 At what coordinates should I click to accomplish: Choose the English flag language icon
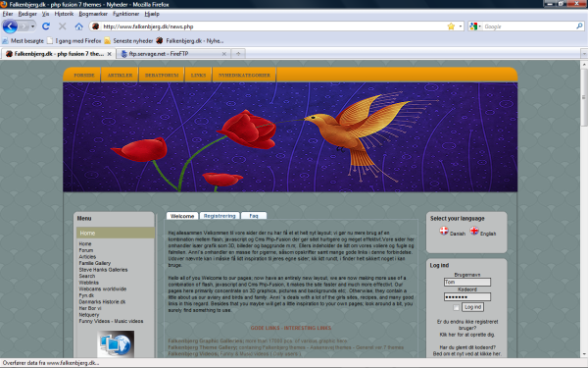[x=474, y=231]
